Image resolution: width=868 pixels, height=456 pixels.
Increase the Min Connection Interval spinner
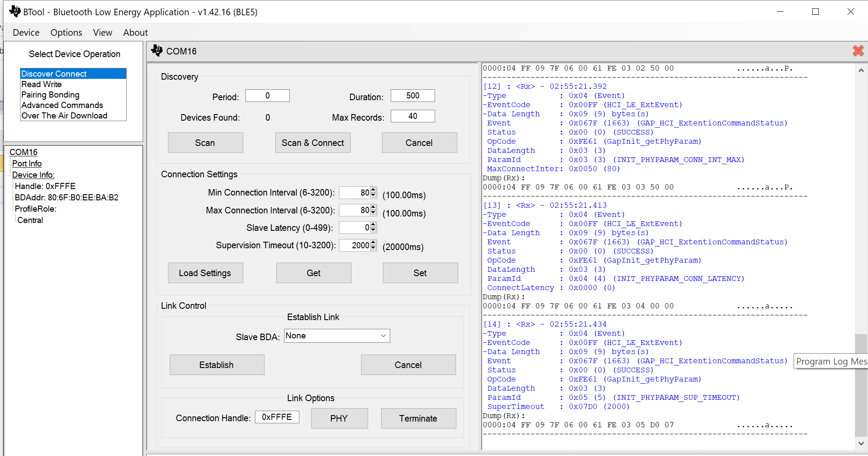point(373,190)
